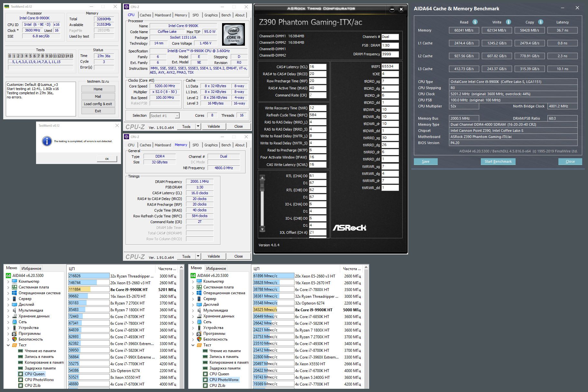Expand Дисплей node in CPU PhotoWorxx AIDA64 window
Image resolution: width=588 pixels, height=392 pixels.
click(193, 305)
